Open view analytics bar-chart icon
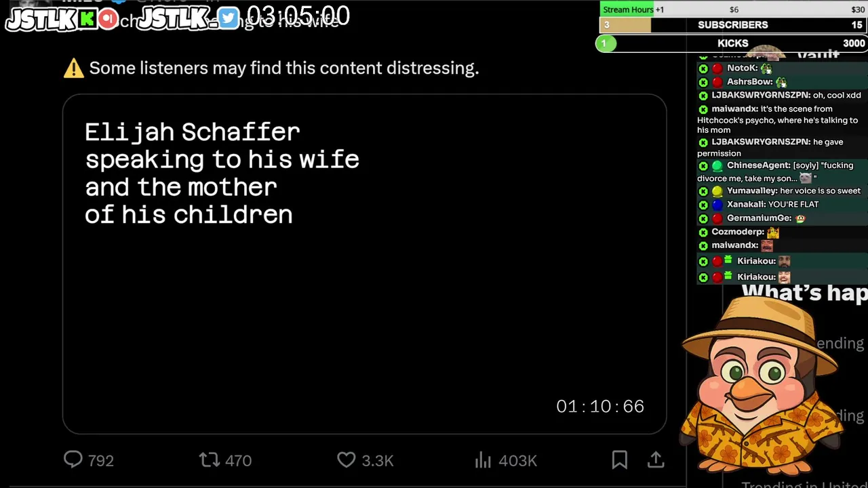This screenshot has width=868, height=488. (x=483, y=460)
